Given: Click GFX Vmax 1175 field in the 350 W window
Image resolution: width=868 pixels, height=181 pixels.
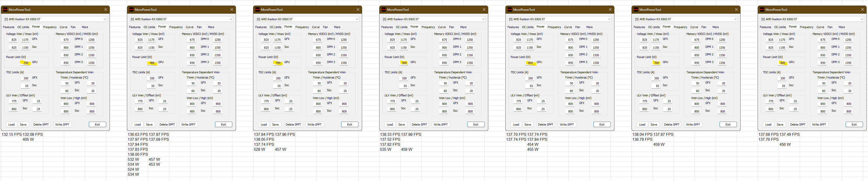Looking at the screenshot, I should click(25, 40).
